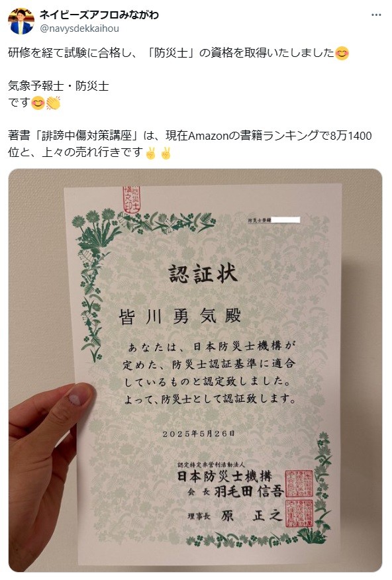392x580 pixels.
Task: Select the 気象予報士・防災士 text line
Action: [x=58, y=86]
